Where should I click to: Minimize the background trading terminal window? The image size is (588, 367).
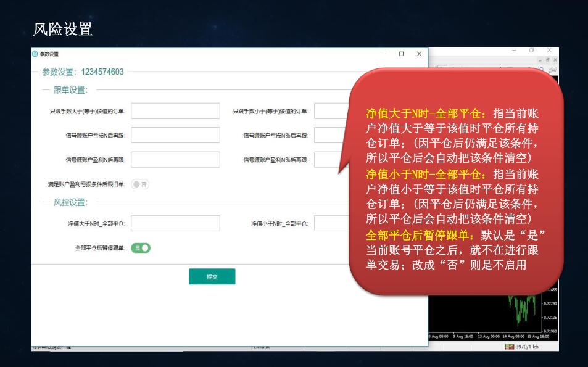click(513, 50)
